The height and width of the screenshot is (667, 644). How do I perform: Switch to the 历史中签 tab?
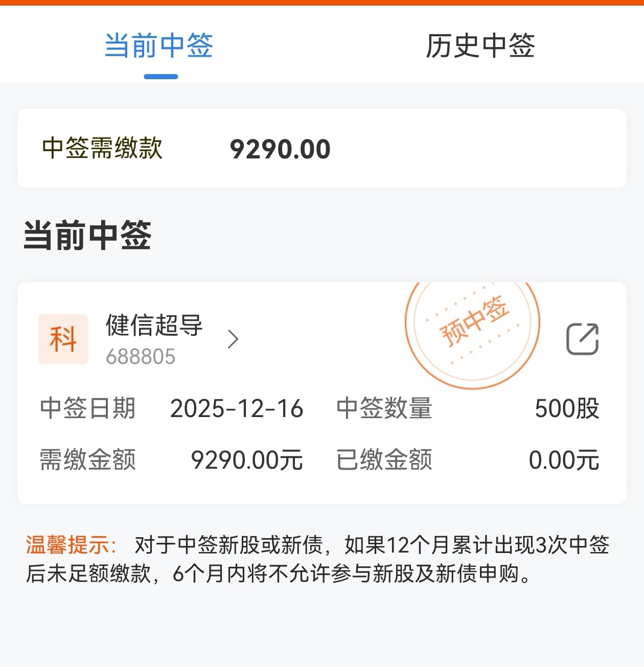[480, 46]
